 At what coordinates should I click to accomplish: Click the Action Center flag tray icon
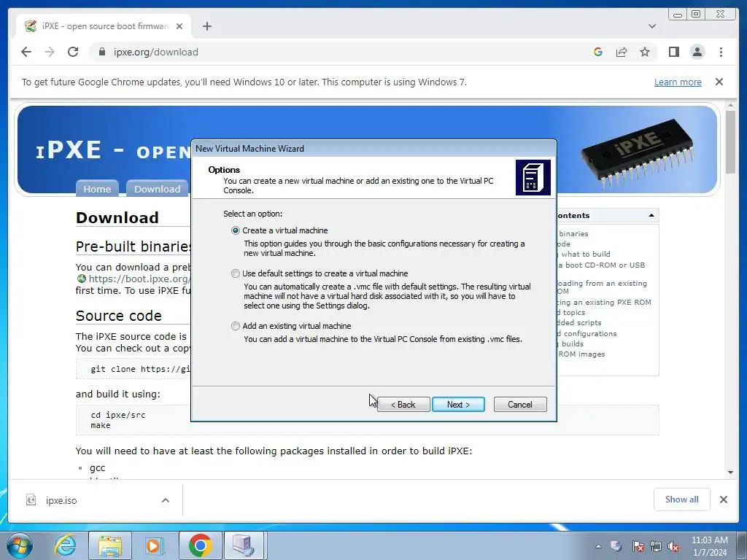pos(638,547)
